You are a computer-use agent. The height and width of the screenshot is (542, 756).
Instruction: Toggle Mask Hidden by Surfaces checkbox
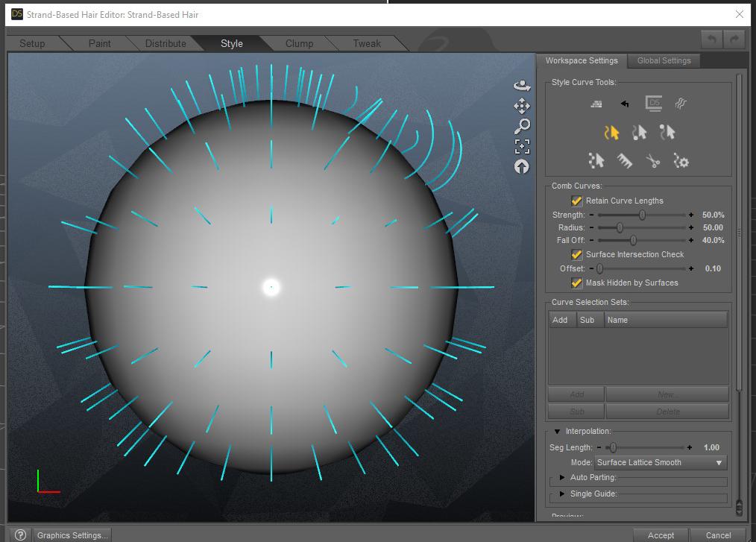click(x=576, y=283)
